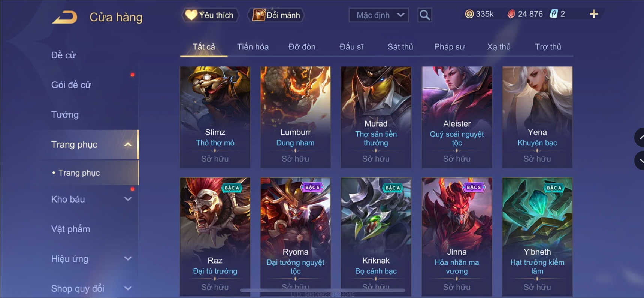Expand the Hiệu ứng sidebar section
Image resolution: width=644 pixels, height=298 pixels.
pyautogui.click(x=128, y=259)
